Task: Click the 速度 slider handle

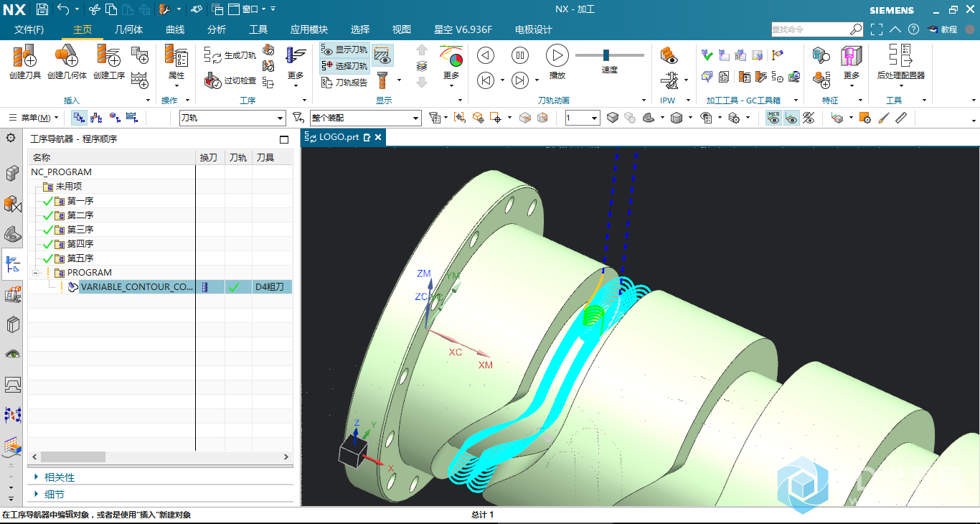Action: click(606, 55)
